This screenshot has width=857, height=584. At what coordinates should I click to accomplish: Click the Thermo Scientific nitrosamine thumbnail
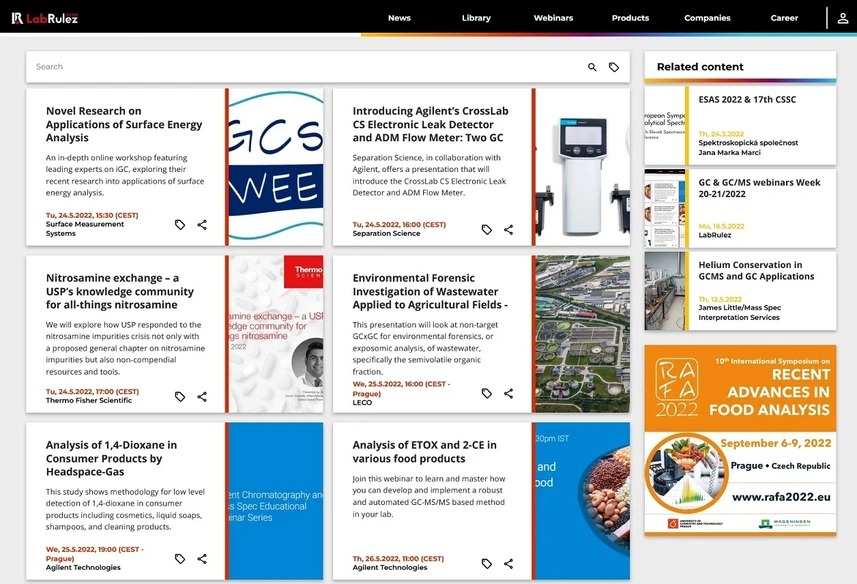pyautogui.click(x=275, y=334)
